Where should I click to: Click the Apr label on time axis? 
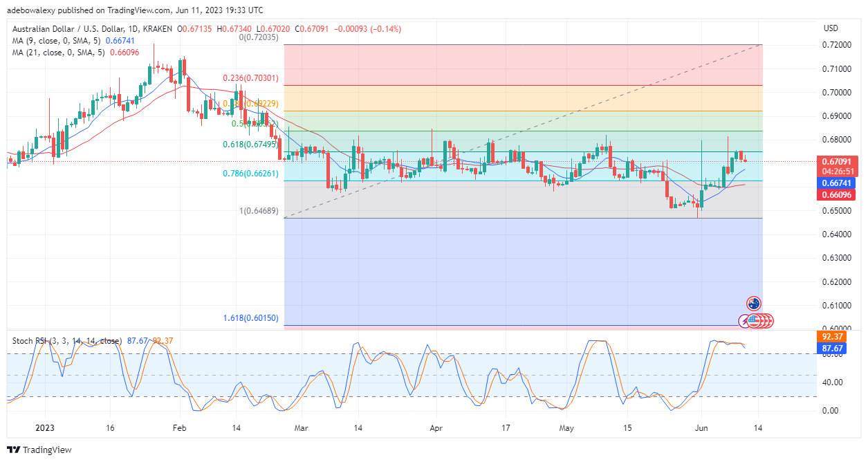point(437,429)
